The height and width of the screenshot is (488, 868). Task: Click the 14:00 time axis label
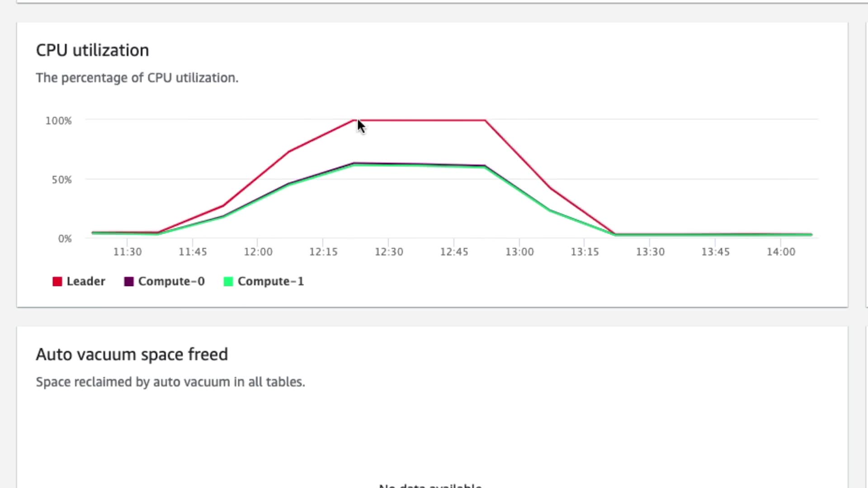(x=781, y=252)
